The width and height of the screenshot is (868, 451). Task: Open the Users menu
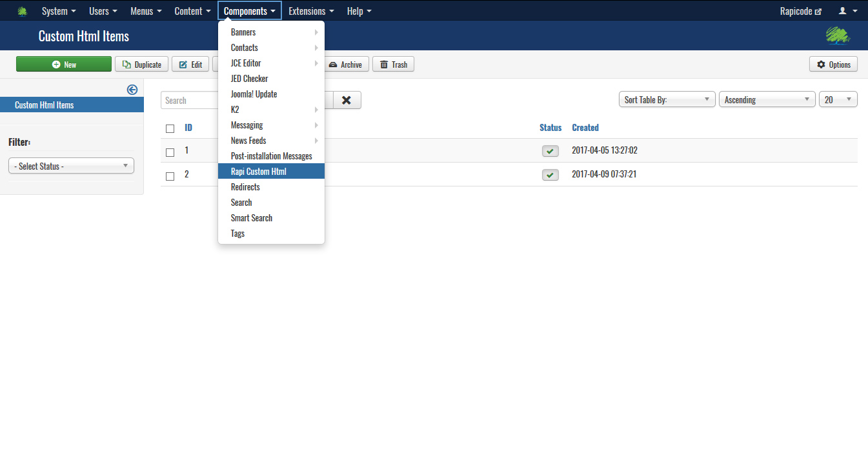[x=103, y=11]
